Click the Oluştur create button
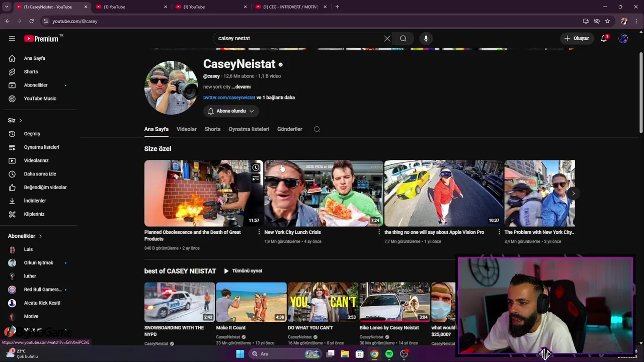This screenshot has height=362, width=644. (x=577, y=38)
